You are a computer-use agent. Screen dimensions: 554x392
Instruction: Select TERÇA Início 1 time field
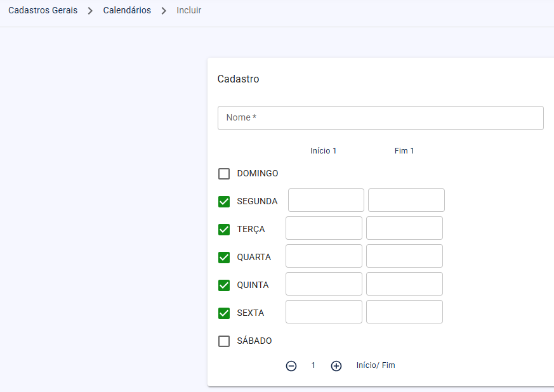(x=324, y=228)
